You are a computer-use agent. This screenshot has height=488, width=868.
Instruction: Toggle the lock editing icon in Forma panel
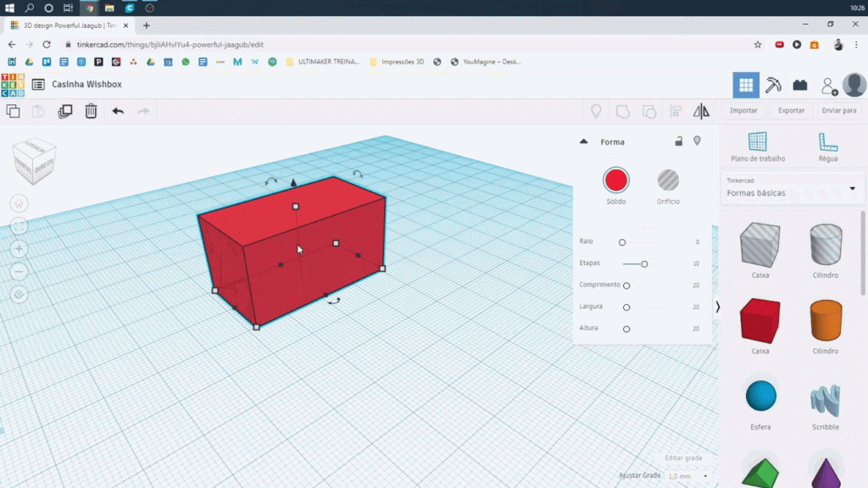click(x=679, y=141)
